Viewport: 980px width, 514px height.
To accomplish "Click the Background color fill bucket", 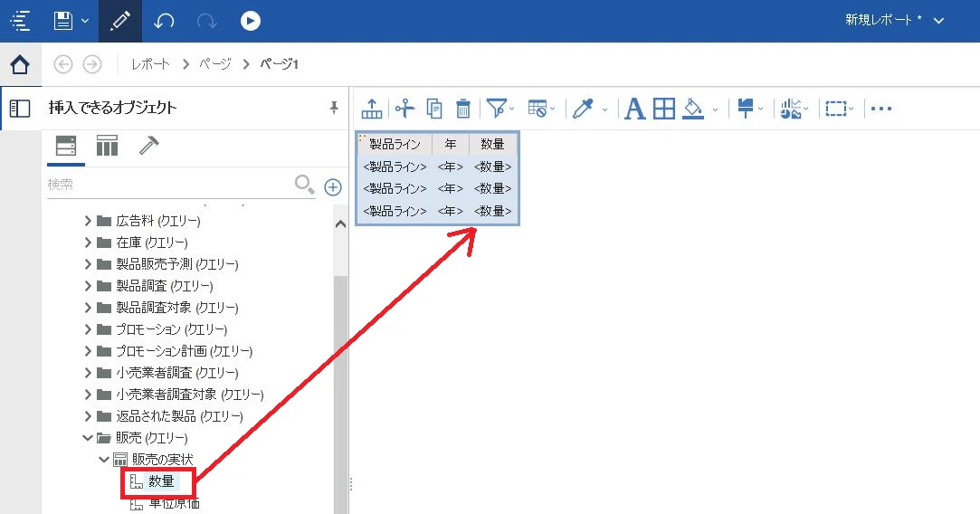I will (693, 109).
